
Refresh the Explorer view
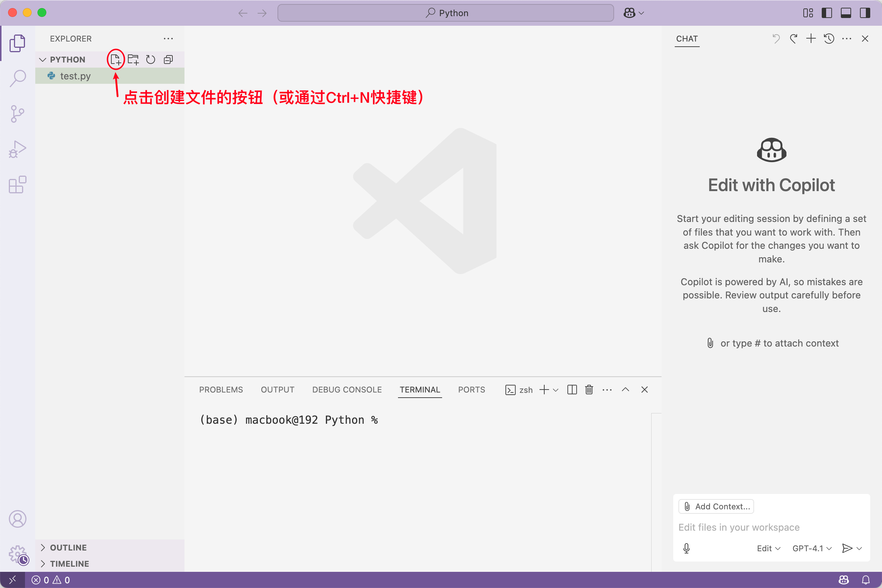coord(150,59)
